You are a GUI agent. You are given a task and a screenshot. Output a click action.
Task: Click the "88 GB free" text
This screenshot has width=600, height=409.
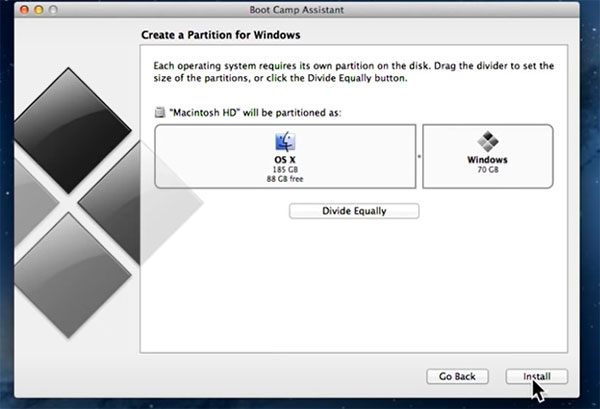click(x=285, y=179)
